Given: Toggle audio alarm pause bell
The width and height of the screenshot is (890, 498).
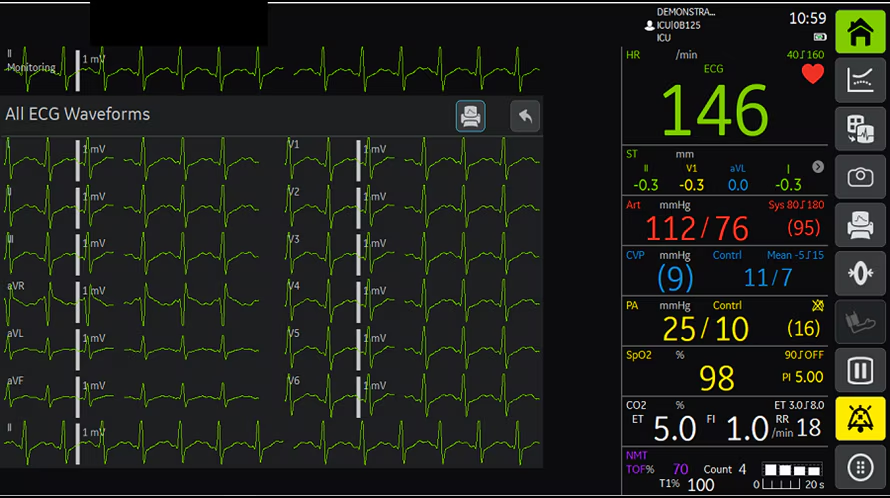Looking at the screenshot, I should tap(860, 419).
